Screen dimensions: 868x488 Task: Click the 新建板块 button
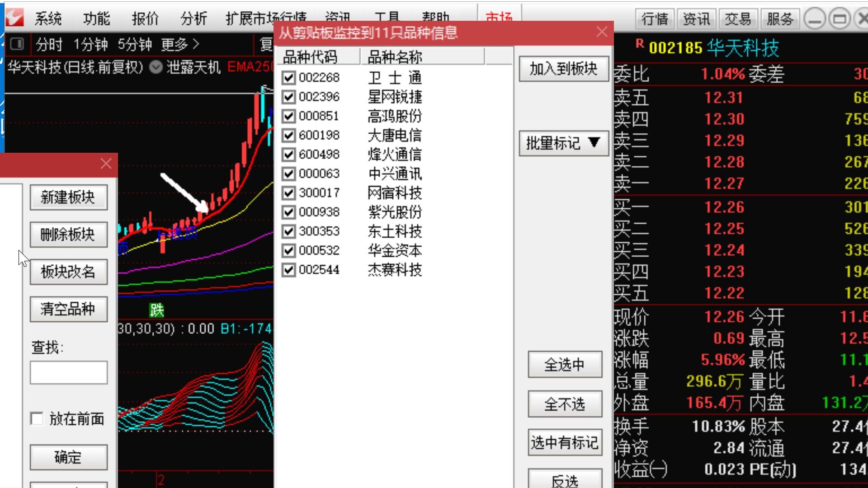(69, 197)
